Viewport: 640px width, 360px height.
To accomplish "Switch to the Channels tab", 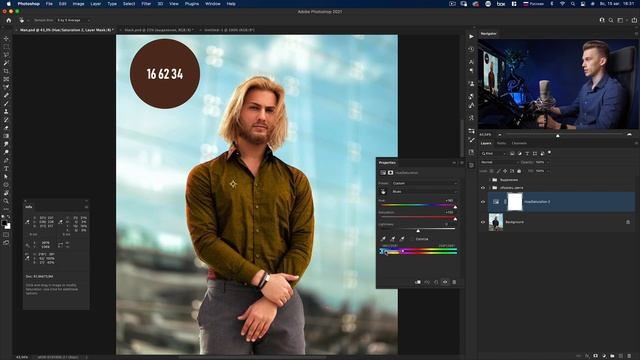I will pos(519,143).
